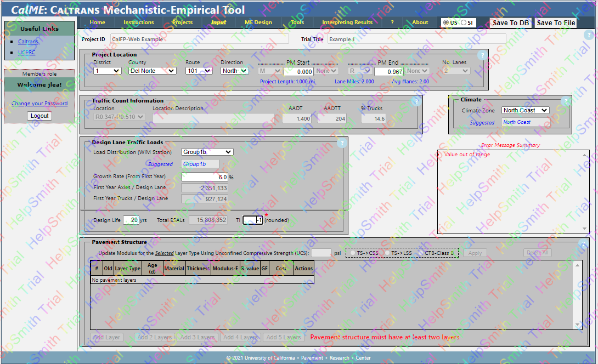The height and width of the screenshot is (364, 598).
Task: Open Load Distribution WIM Station dropdown
Action: click(x=207, y=152)
